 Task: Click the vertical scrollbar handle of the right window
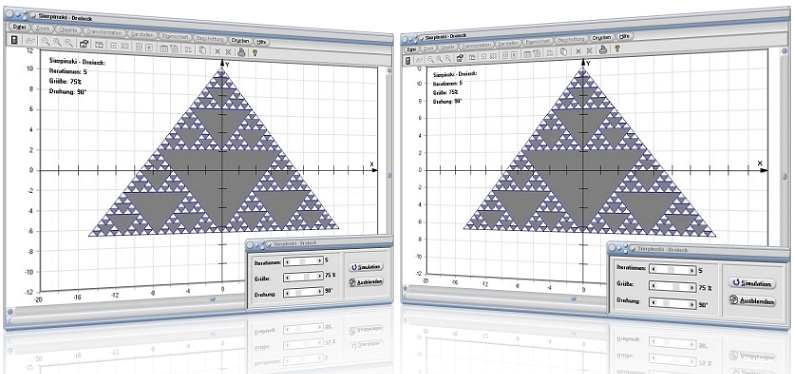pyautogui.click(x=784, y=177)
